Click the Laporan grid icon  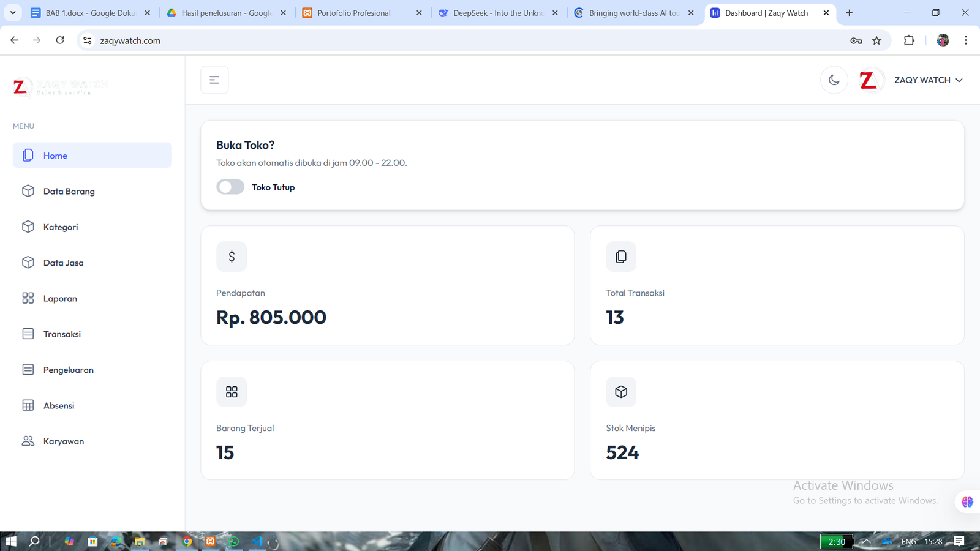click(28, 299)
